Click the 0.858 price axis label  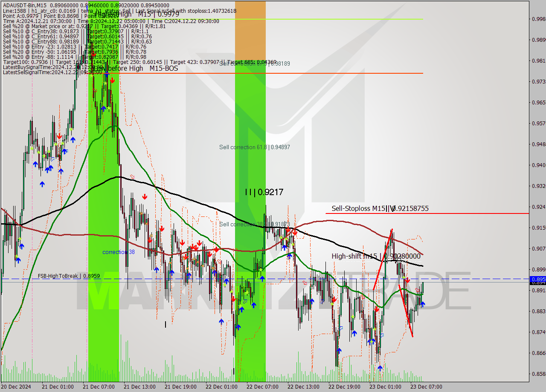tap(539, 374)
